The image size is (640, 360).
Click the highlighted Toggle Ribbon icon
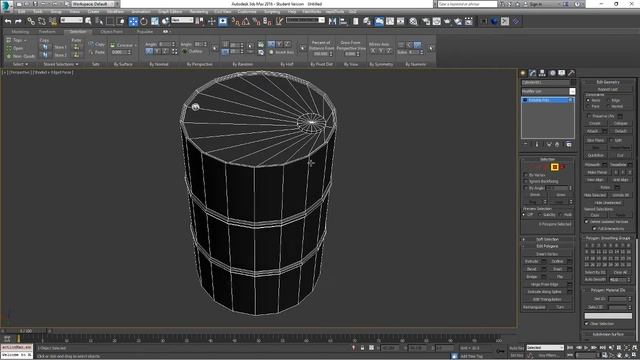click(x=379, y=21)
